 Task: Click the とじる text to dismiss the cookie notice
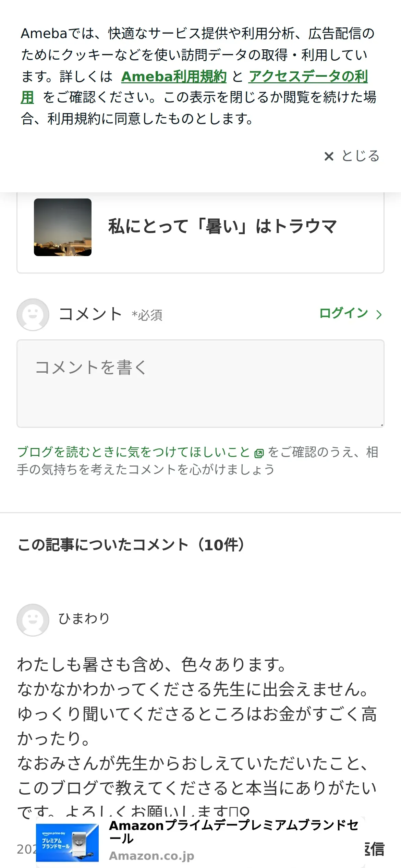point(361,156)
